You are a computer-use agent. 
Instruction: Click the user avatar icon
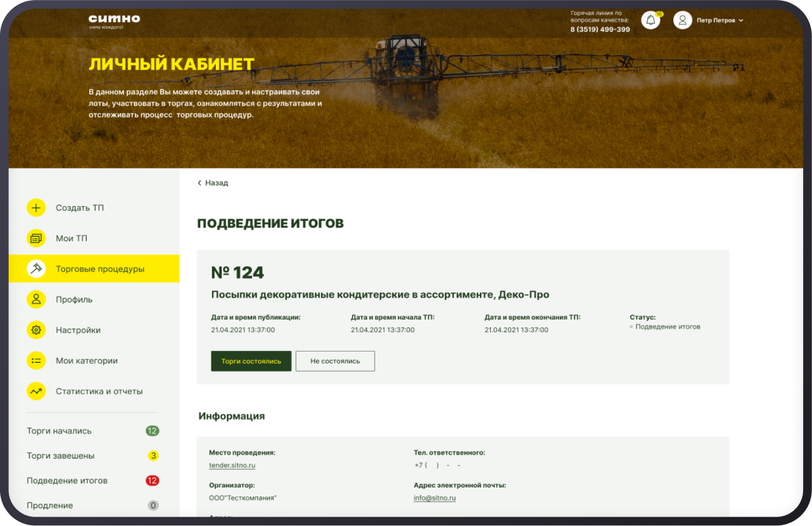682,20
